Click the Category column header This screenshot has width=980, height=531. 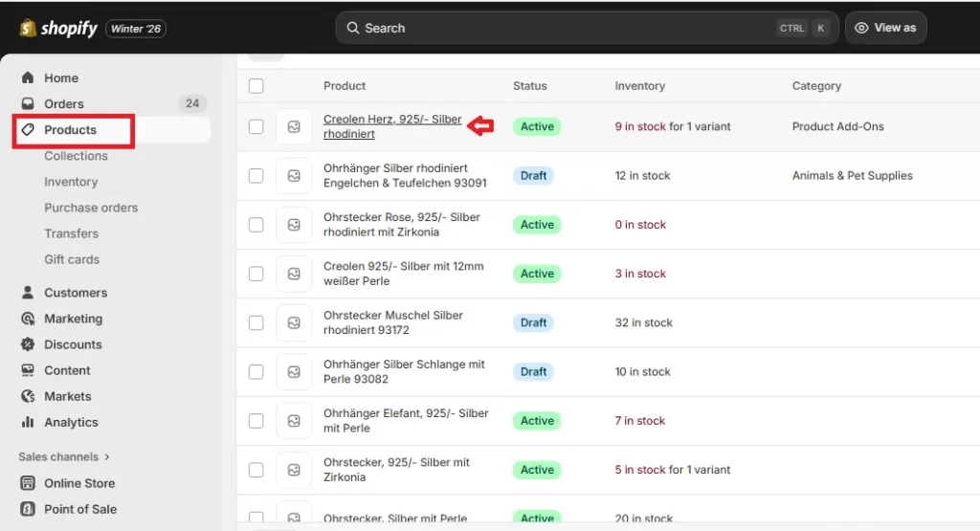817,85
